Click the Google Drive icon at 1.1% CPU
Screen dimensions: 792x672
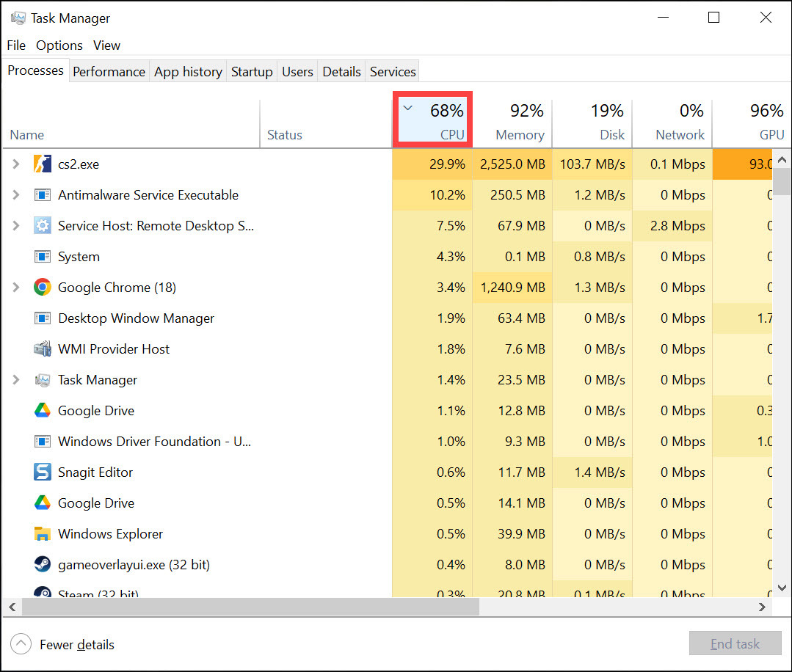pos(43,411)
